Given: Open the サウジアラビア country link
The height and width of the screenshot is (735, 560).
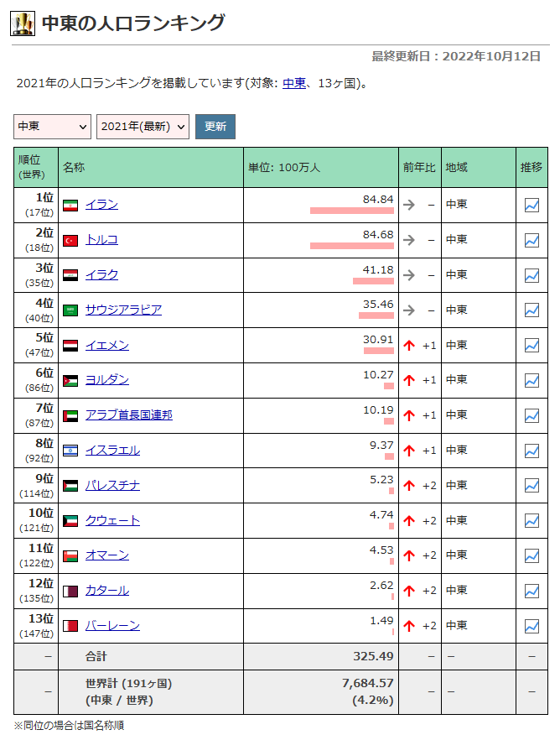Looking at the screenshot, I should 123,310.
